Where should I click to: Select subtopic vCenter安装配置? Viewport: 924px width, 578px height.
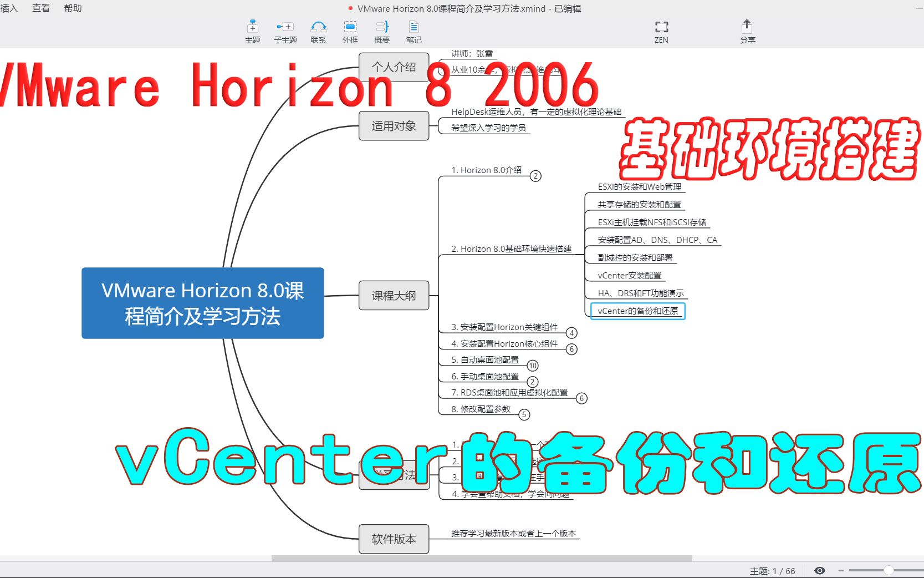click(x=630, y=276)
